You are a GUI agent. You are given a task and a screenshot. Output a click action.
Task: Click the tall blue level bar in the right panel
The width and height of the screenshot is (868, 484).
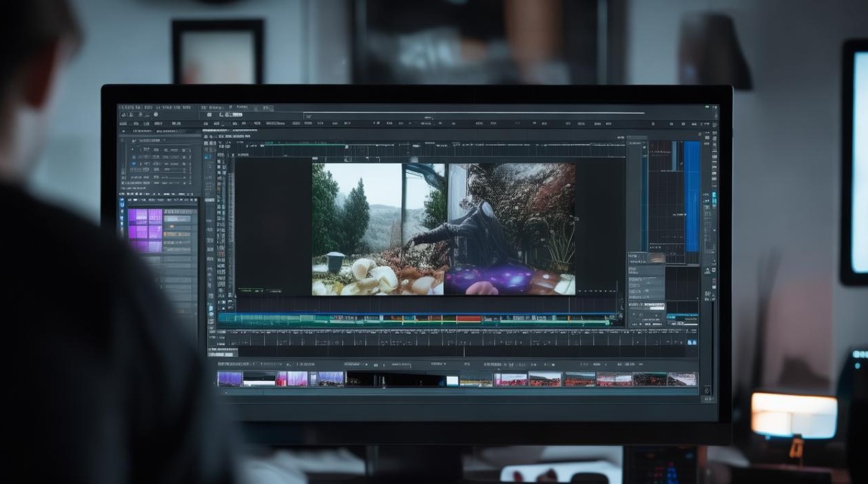[x=692, y=196]
